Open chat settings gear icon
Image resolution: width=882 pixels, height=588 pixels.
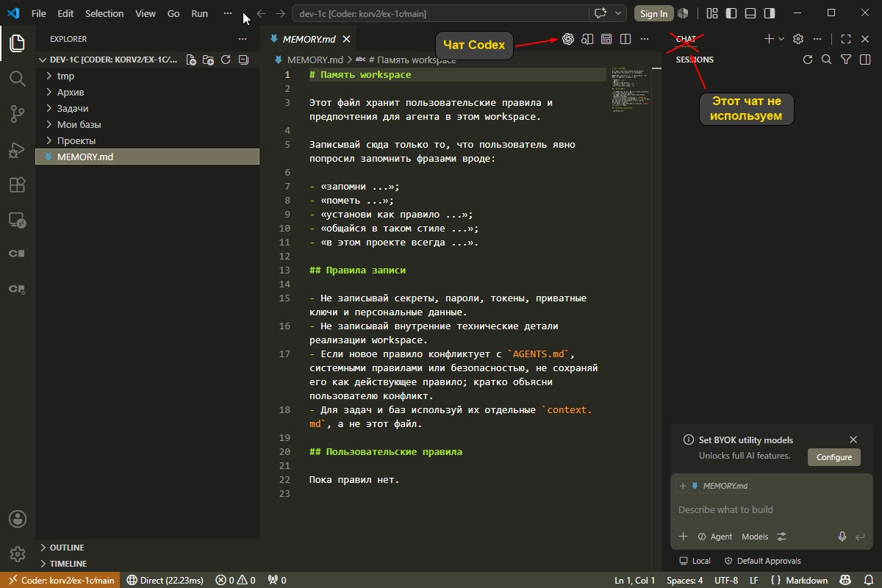click(799, 39)
